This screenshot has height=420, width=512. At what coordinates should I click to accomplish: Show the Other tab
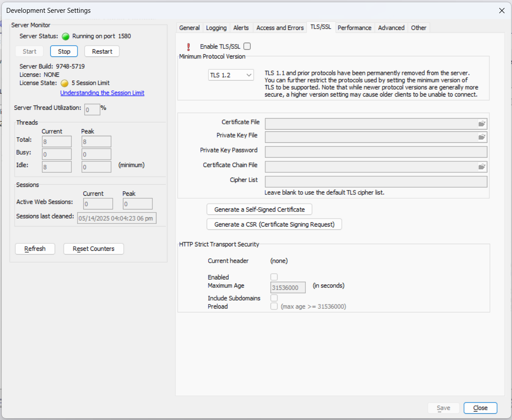coord(419,28)
